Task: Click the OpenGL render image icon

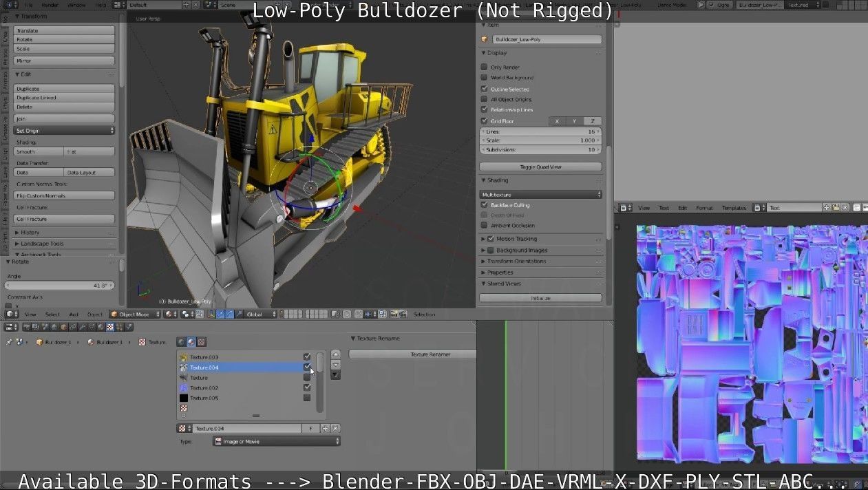Action: click(x=394, y=314)
